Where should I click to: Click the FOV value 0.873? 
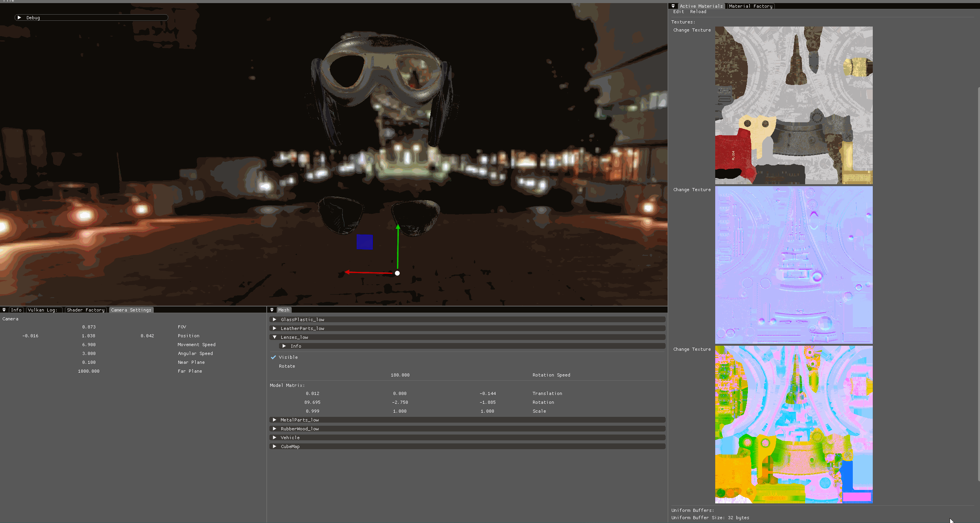(89, 327)
